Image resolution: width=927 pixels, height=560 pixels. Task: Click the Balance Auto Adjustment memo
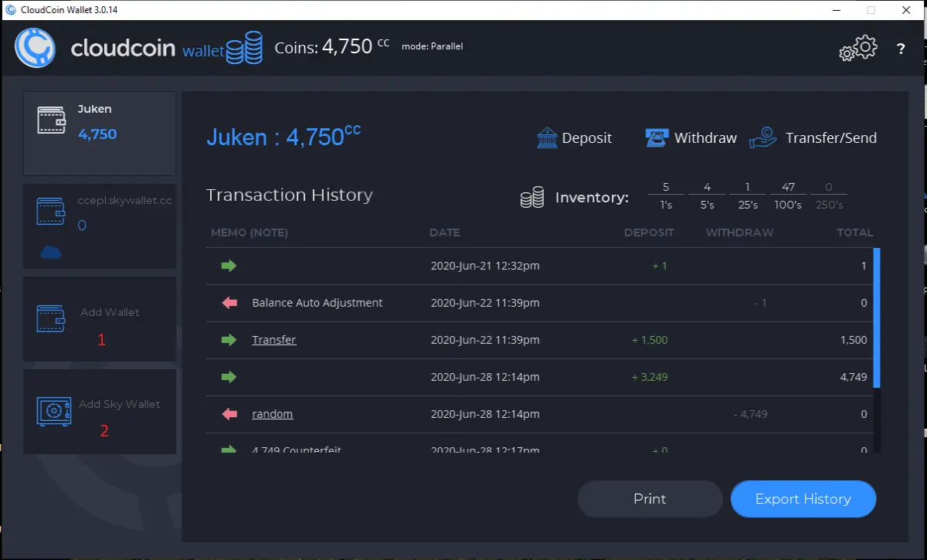[317, 303]
